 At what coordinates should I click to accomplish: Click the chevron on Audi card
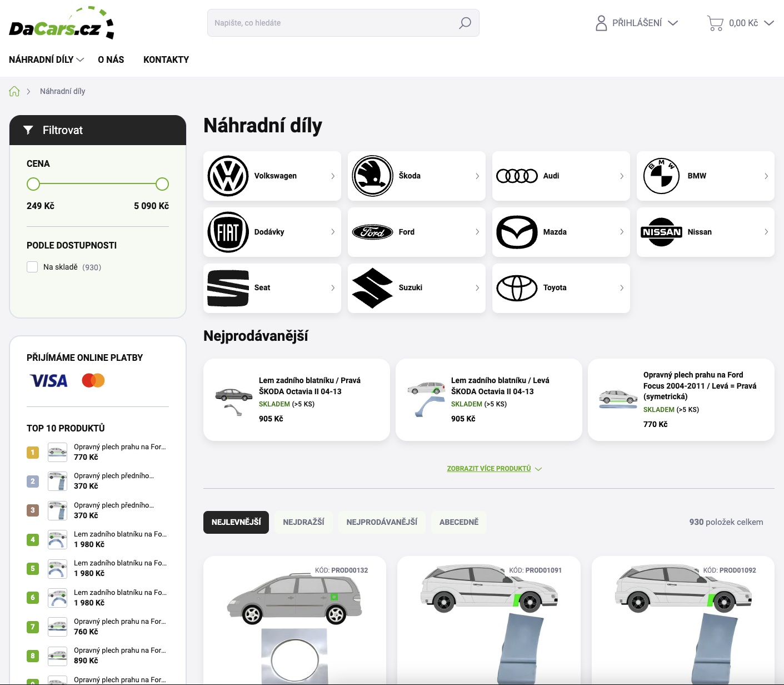[622, 176]
